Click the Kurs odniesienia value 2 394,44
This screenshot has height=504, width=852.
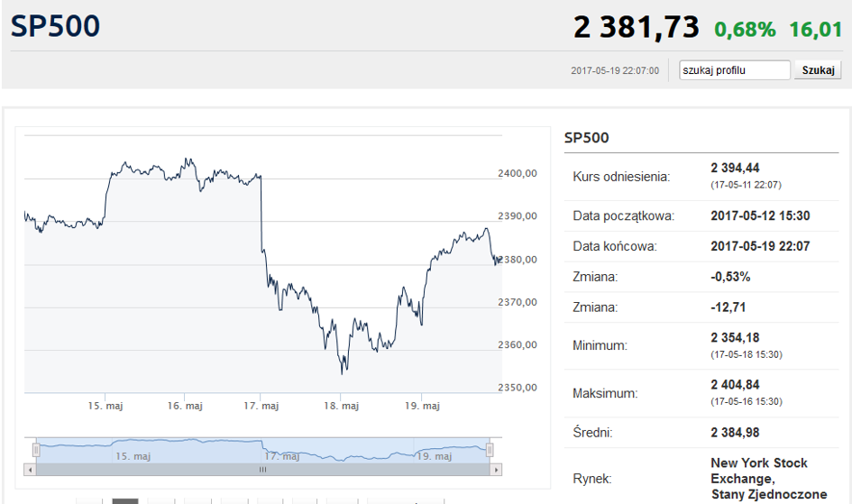735,168
